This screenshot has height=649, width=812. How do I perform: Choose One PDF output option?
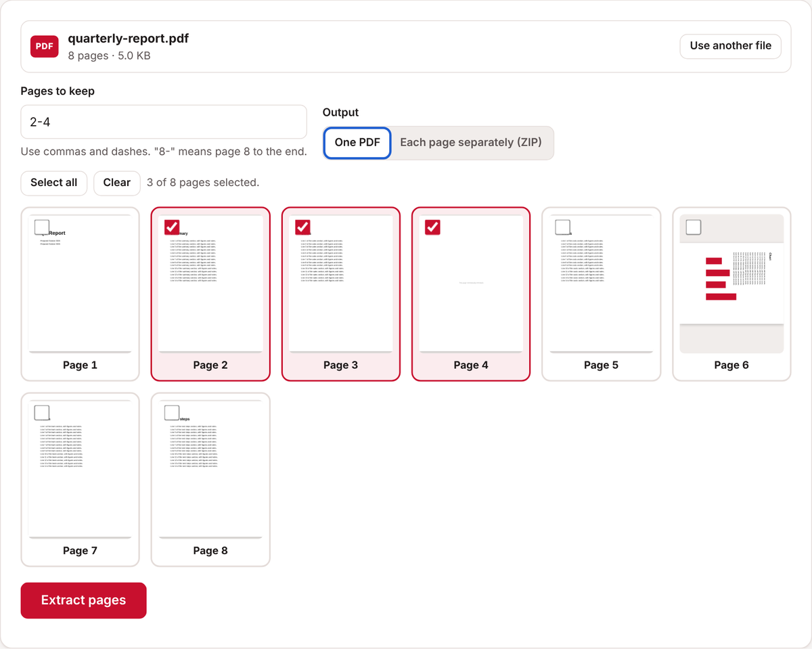coord(357,143)
